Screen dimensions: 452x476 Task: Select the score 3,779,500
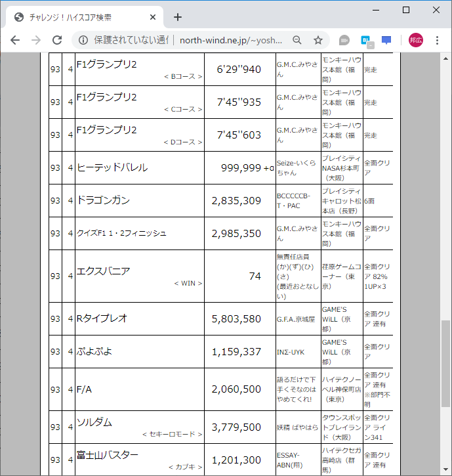click(x=236, y=427)
